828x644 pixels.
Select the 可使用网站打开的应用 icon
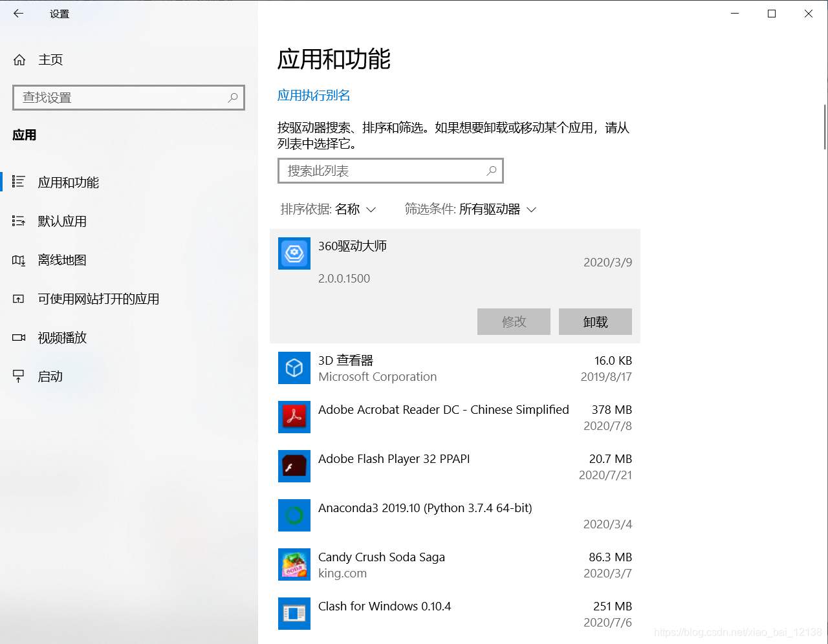point(19,299)
